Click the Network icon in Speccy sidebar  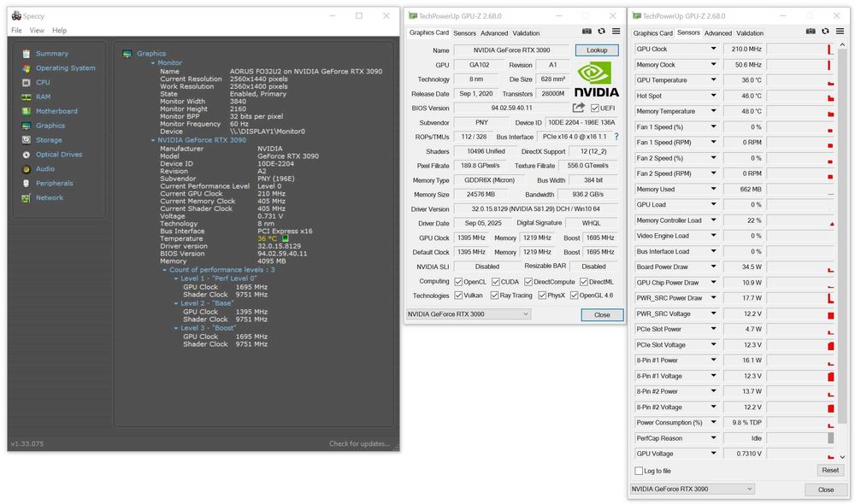coord(27,198)
